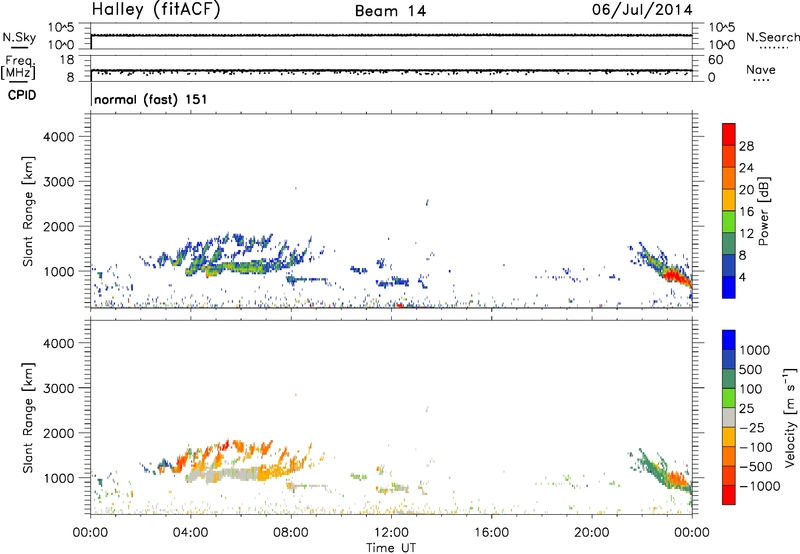The image size is (800, 554).
Task: Click the −500 to −1000 velocity segment
Action: [x=729, y=476]
